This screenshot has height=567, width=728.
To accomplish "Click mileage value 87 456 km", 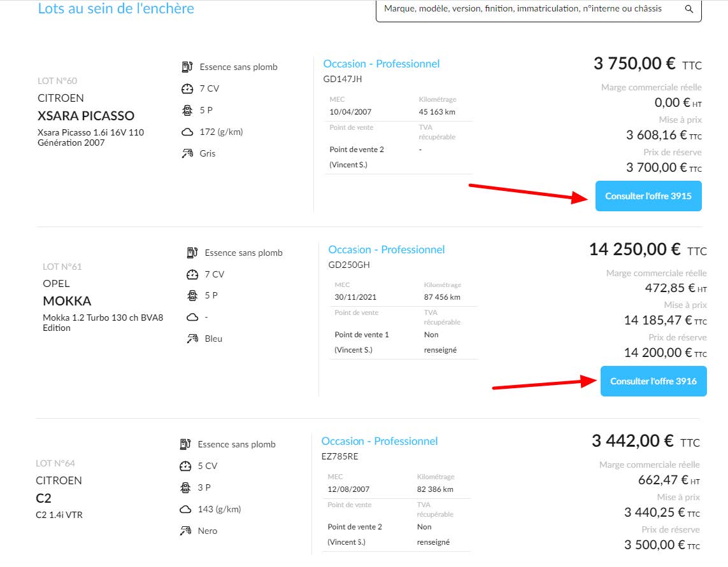I will click(x=442, y=297).
